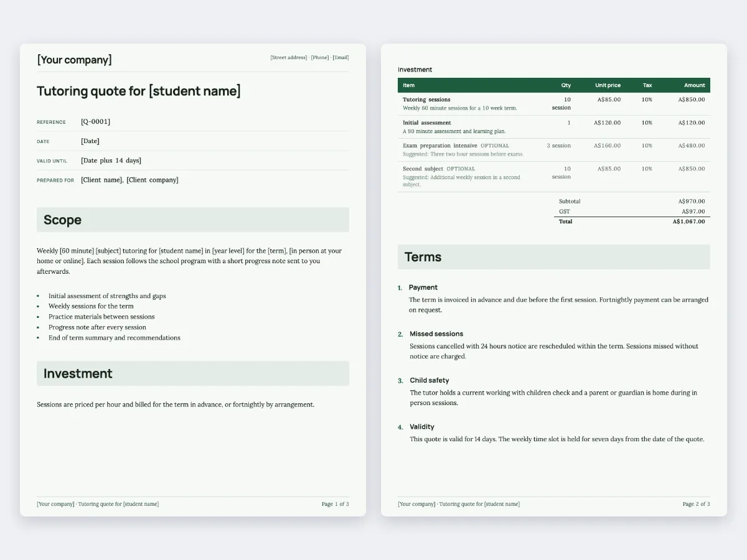Click the title "Tutoring quote for [student name]"
Image resolution: width=747 pixels, height=560 pixels.
(x=139, y=91)
